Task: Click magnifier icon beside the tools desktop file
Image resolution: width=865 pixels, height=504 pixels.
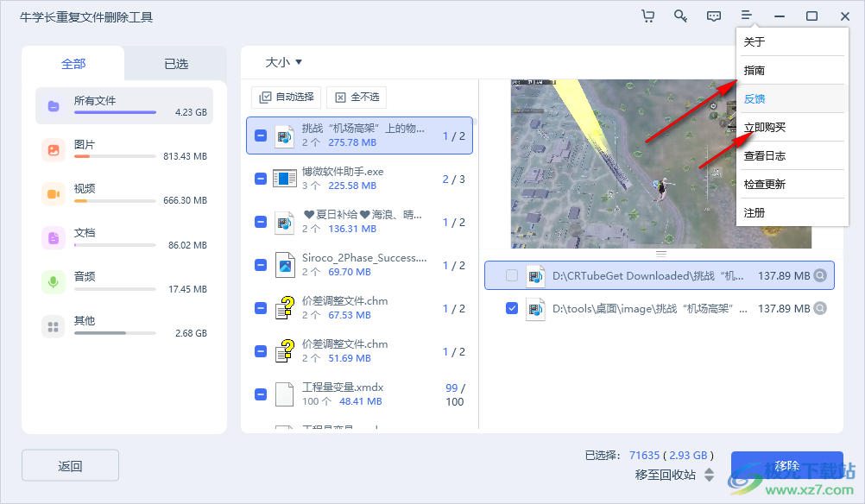Action: pos(820,308)
